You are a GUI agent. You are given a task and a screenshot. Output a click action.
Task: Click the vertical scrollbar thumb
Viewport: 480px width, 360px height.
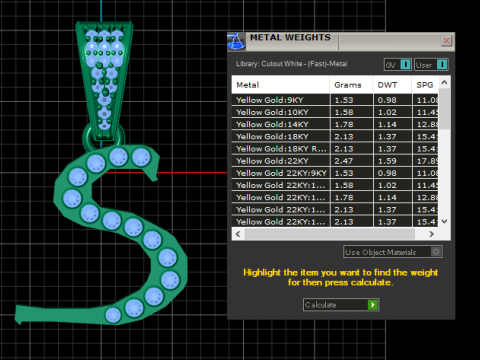pyautogui.click(x=444, y=109)
